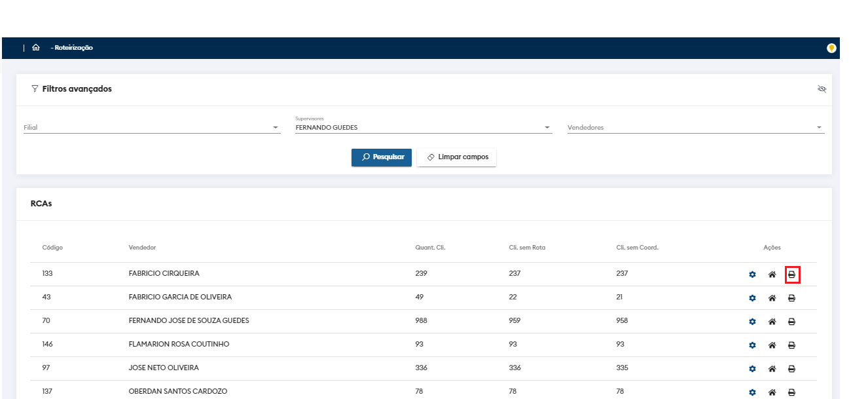
Task: Open the Filial dropdown
Action: [151, 128]
